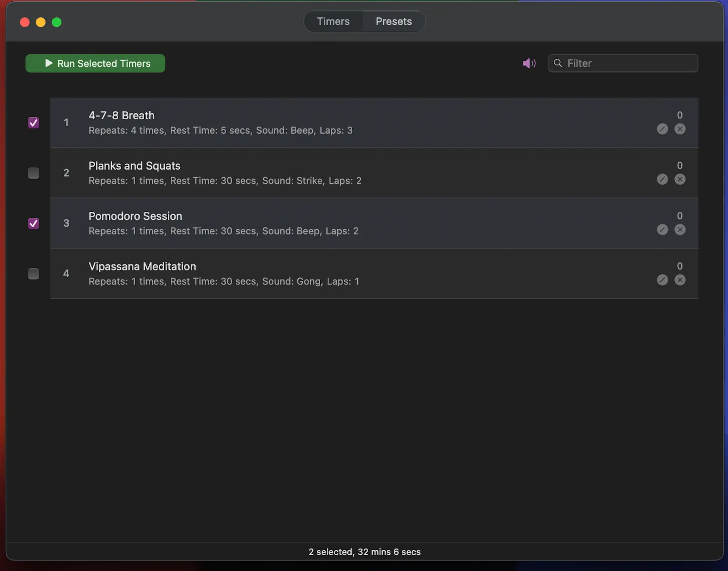Click Run Selected Timers button
Image resolution: width=728 pixels, height=571 pixels.
click(x=95, y=63)
